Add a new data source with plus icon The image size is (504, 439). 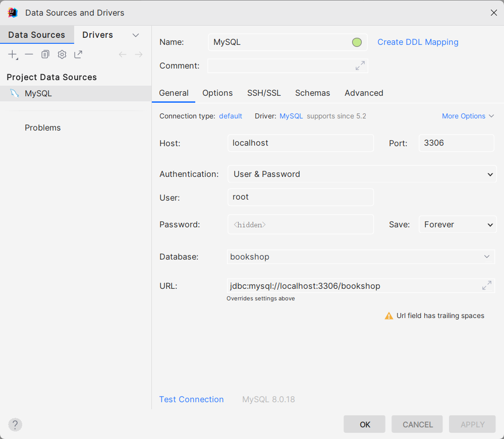[x=13, y=54]
